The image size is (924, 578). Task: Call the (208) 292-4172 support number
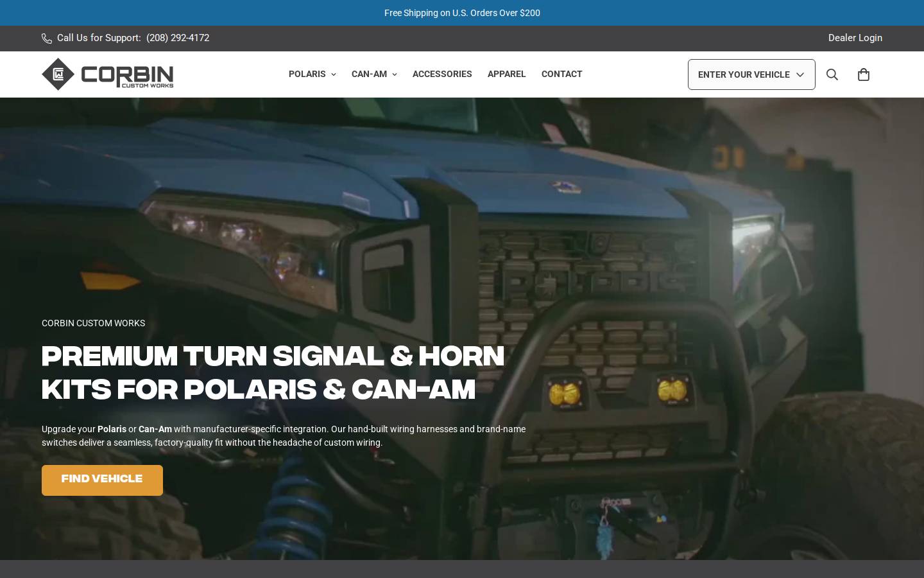pyautogui.click(x=178, y=38)
